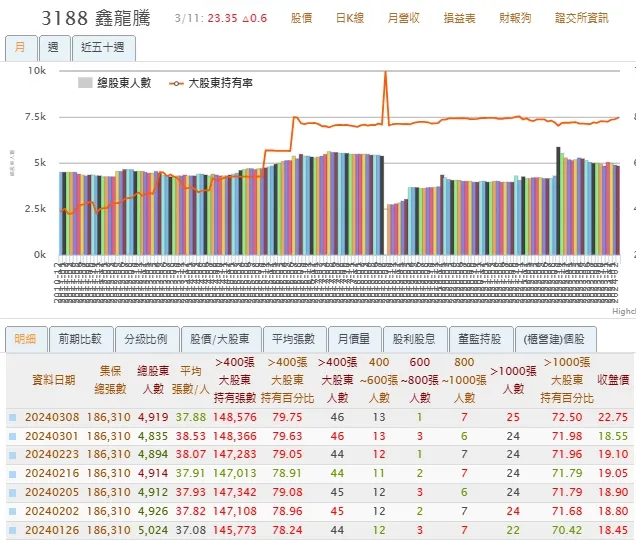Open the 損益表 link
This screenshot has width=636, height=540.
[459, 18]
